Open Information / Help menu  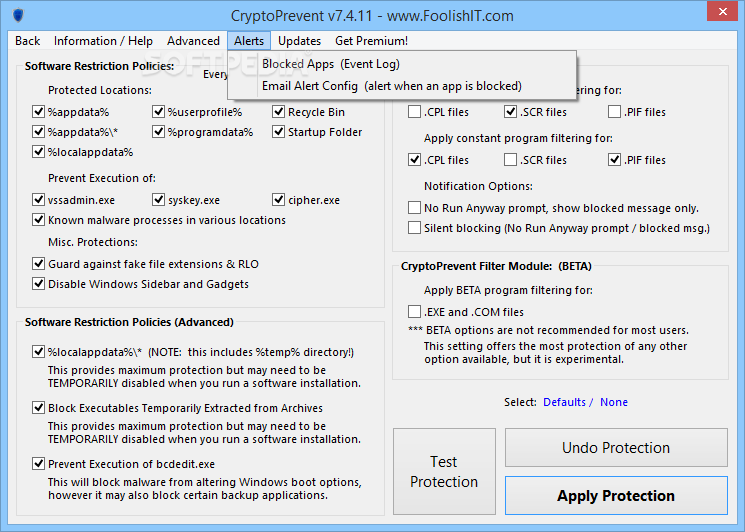point(103,41)
